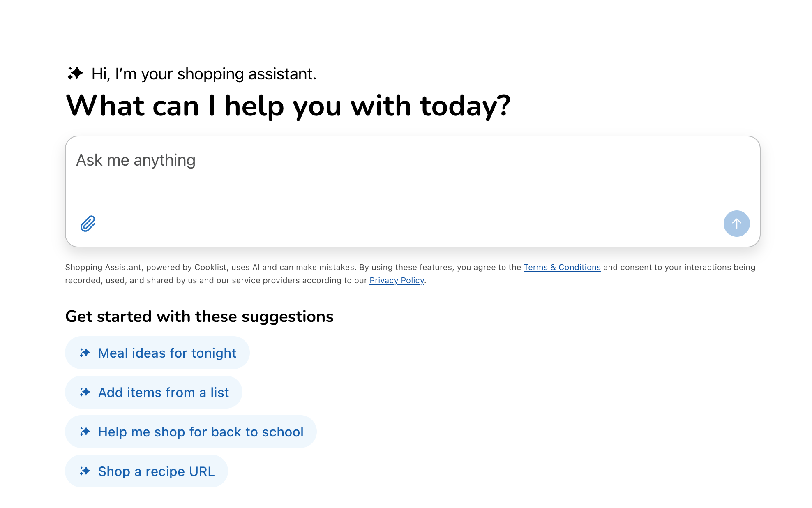Click the sparkle icon in Add items chip
The height and width of the screenshot is (508, 812).
tap(85, 392)
